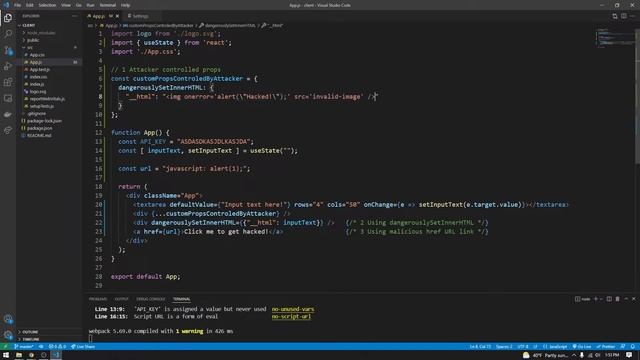Add a new terminal with plus icon
This screenshot has height=360, width=640.
(596, 299)
